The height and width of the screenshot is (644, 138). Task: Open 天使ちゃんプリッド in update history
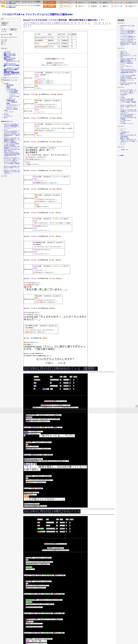[x=125, y=54]
